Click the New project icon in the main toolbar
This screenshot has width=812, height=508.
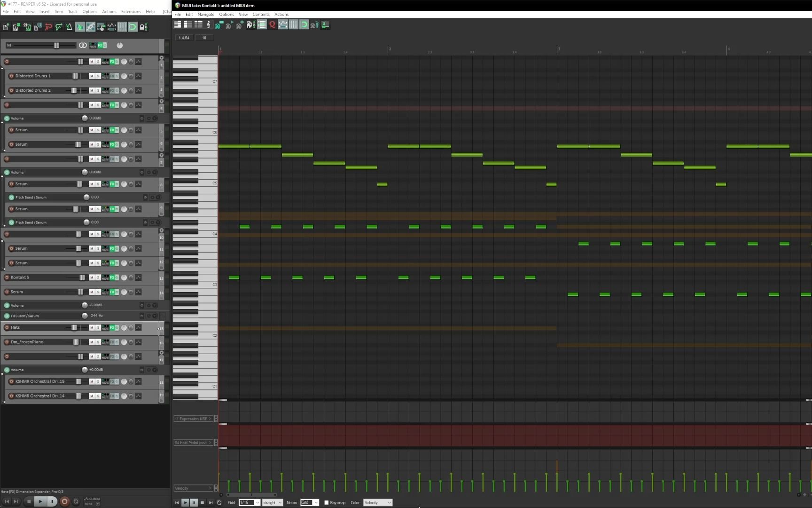pyautogui.click(x=6, y=27)
